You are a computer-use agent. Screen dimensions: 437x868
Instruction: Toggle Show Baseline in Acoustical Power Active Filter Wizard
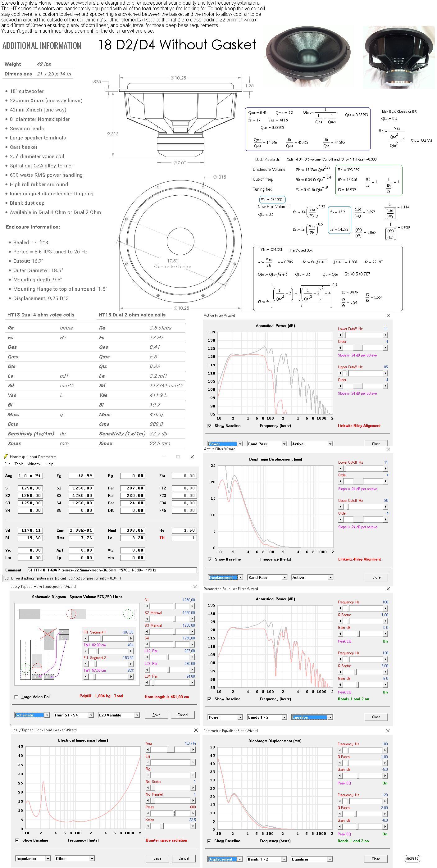click(x=210, y=425)
